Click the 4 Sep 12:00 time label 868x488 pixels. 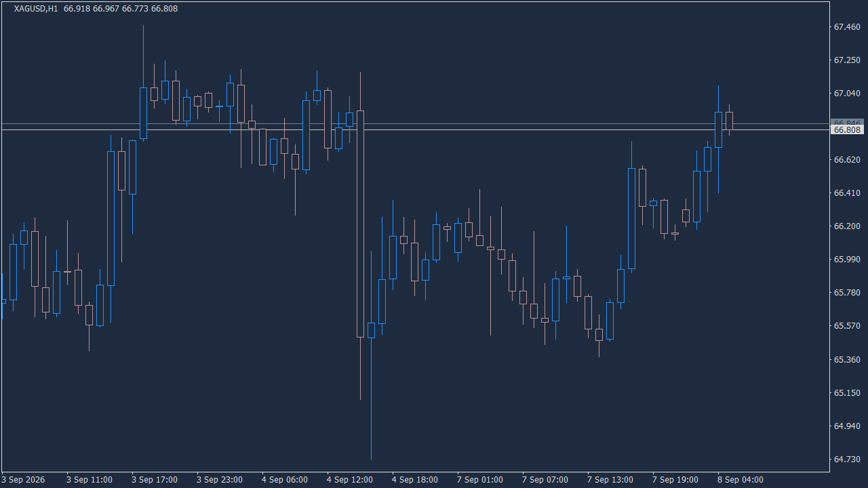(350, 480)
